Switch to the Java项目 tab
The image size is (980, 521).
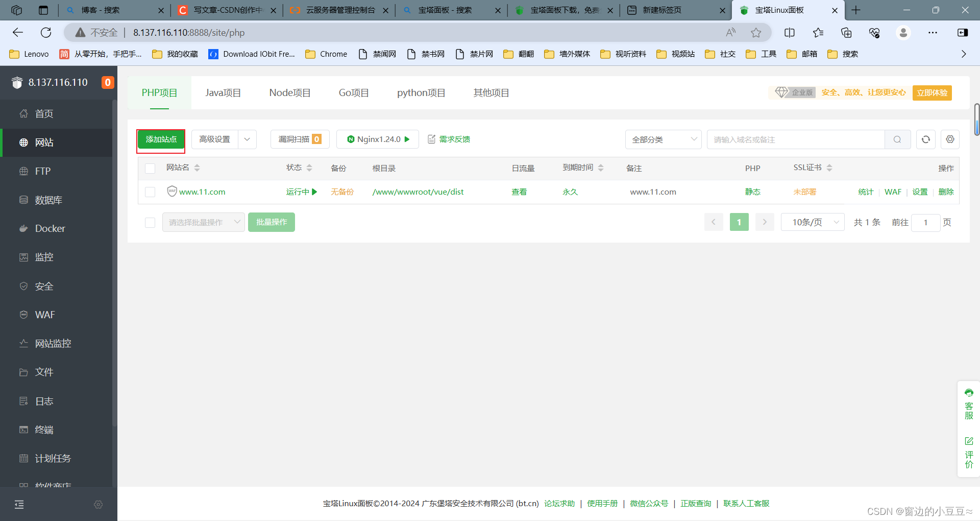coord(223,93)
